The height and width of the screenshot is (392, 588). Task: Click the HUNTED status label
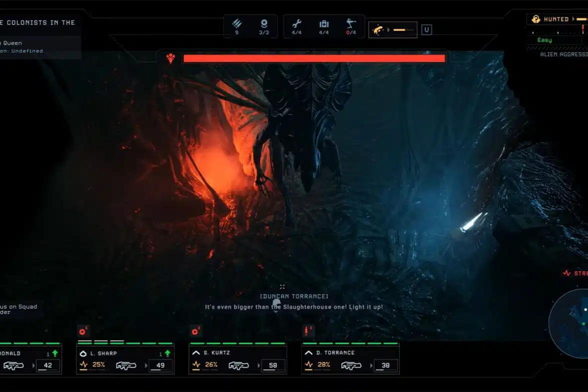tap(556, 19)
